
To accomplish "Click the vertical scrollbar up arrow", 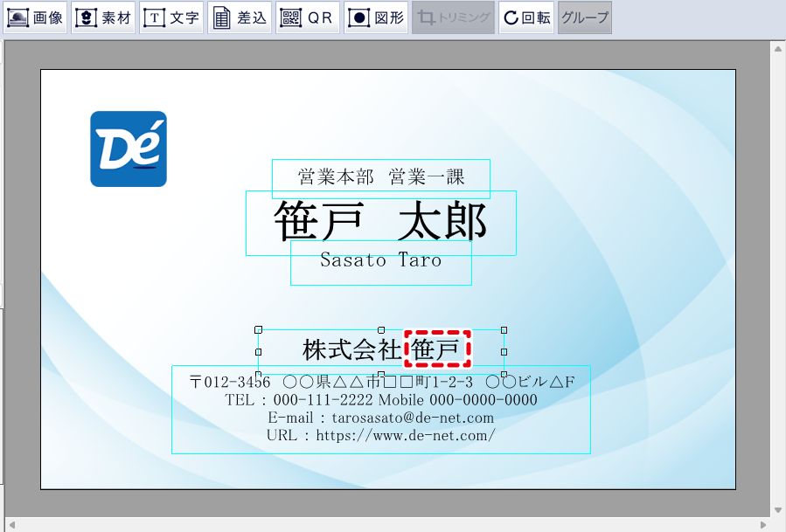I will tap(778, 49).
